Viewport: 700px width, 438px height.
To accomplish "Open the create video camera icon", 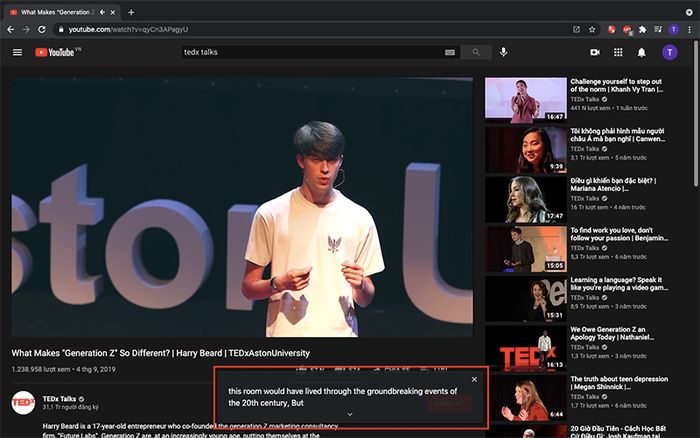I will (x=595, y=53).
